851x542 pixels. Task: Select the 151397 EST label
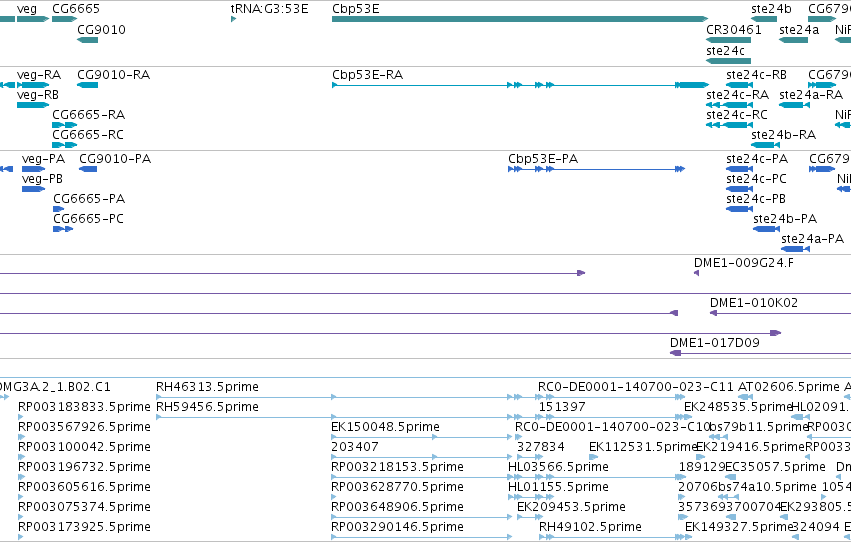pyautogui.click(x=562, y=407)
